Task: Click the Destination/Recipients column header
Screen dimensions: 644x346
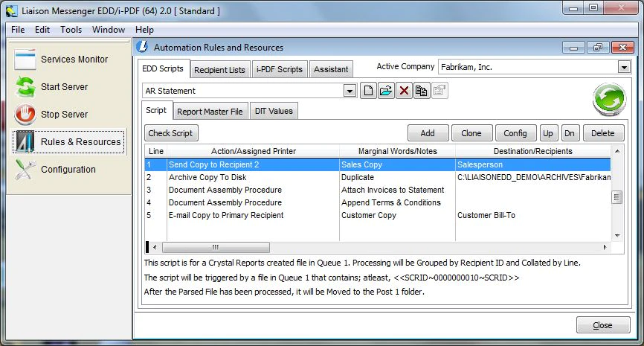Action: tap(533, 151)
